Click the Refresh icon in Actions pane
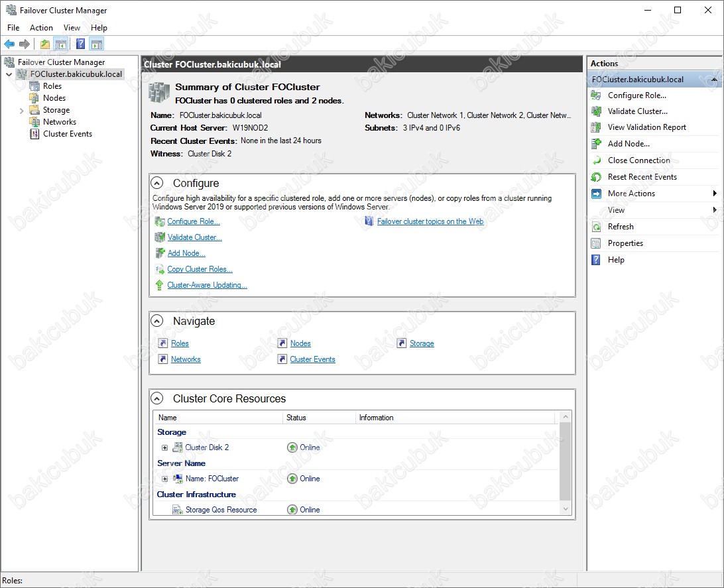Screen dimensions: 724x588 (x=597, y=227)
